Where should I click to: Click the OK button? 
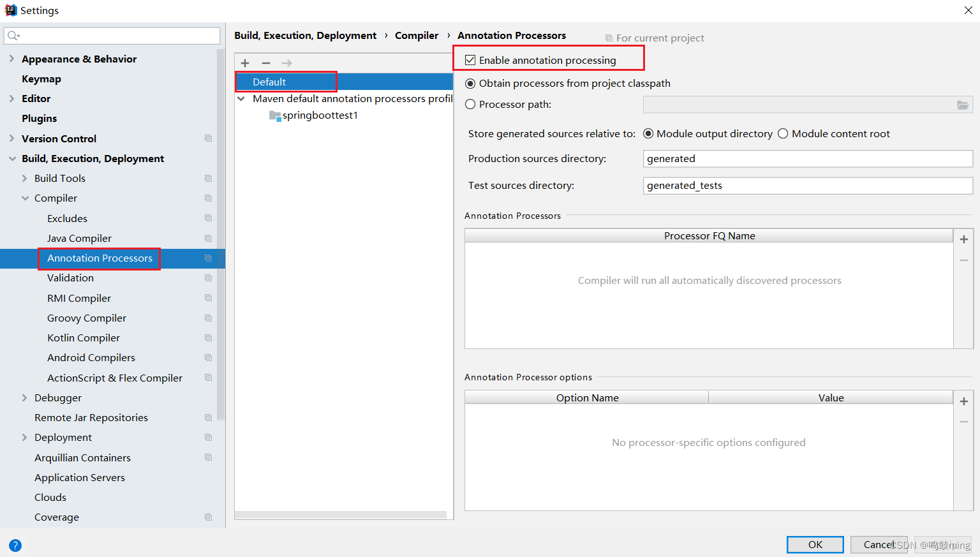pyautogui.click(x=815, y=544)
